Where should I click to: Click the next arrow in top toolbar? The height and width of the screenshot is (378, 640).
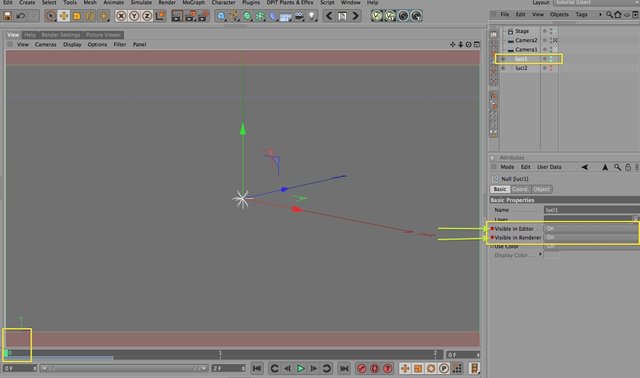pos(356,16)
